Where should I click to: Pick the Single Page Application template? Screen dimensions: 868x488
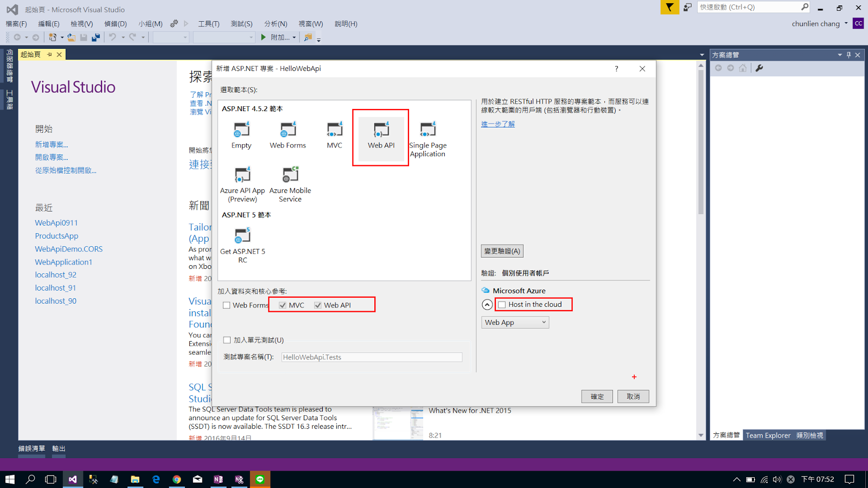click(428, 140)
